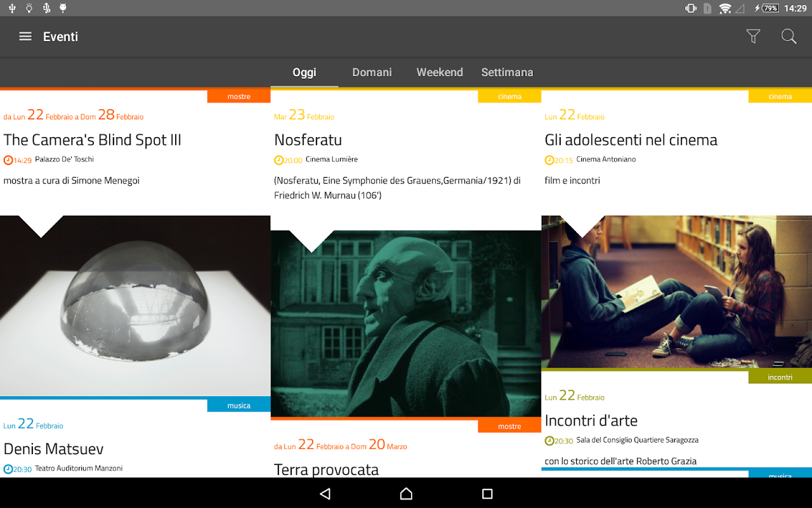
Task: Tap the cinema tag above Gli adolescenti nel cinema
Action: pyautogui.click(x=780, y=97)
